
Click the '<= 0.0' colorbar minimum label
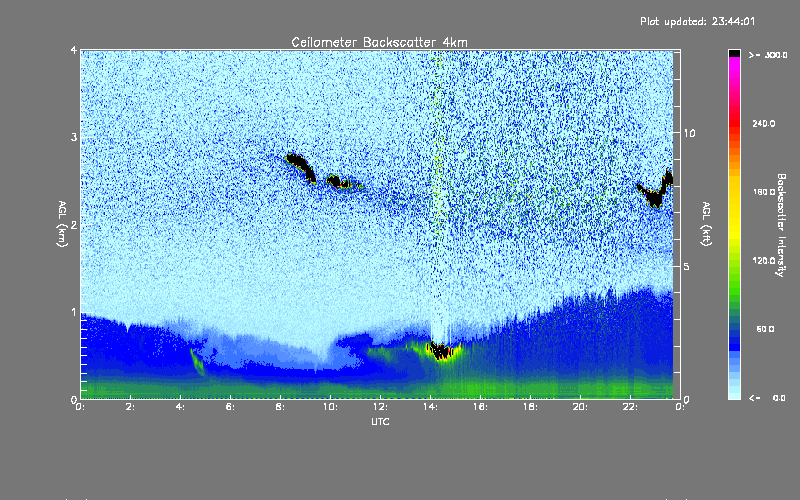click(x=767, y=398)
